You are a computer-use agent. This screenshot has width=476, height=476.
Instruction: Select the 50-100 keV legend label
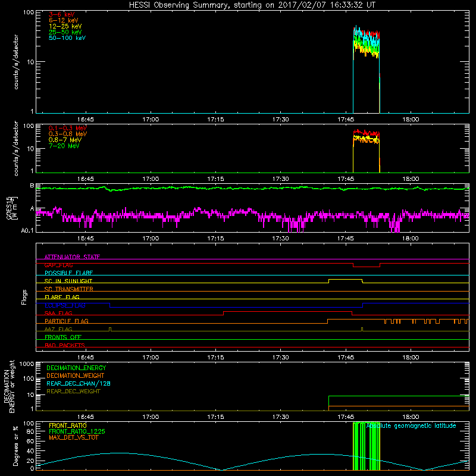coord(67,38)
